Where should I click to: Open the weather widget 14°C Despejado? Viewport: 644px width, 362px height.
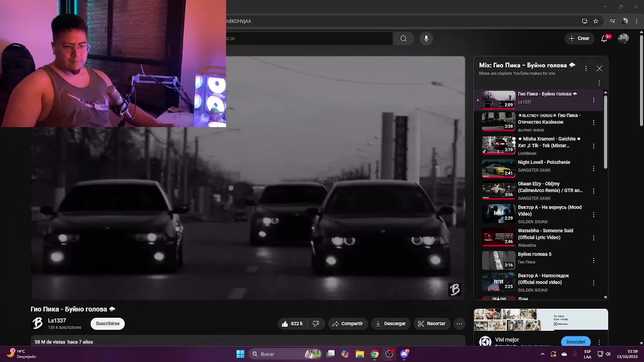[x=21, y=354]
